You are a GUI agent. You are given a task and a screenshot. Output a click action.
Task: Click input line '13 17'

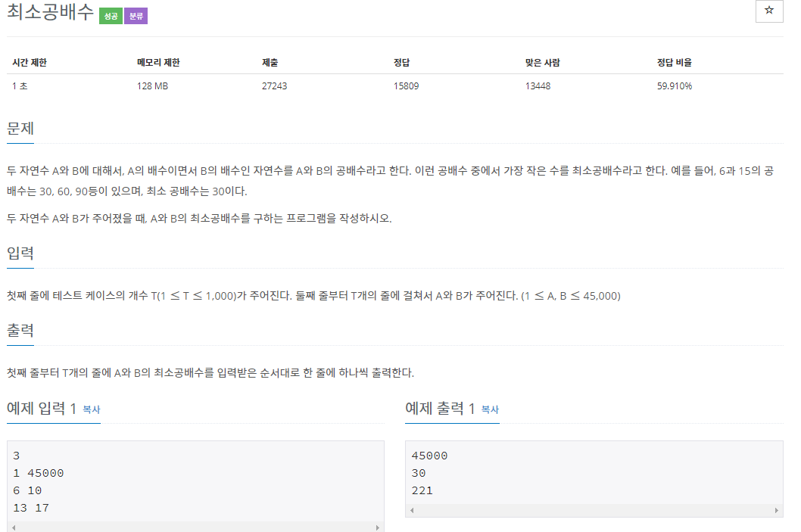pos(31,508)
